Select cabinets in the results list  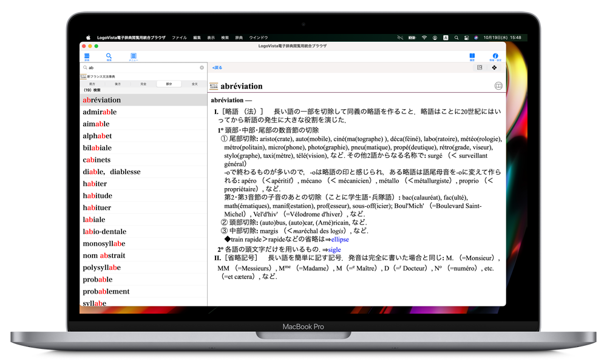click(x=143, y=160)
